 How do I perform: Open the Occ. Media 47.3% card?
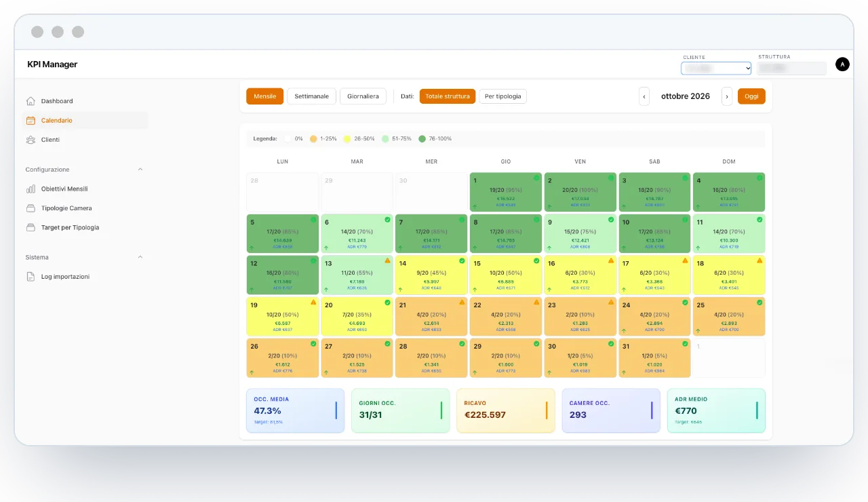click(x=295, y=410)
